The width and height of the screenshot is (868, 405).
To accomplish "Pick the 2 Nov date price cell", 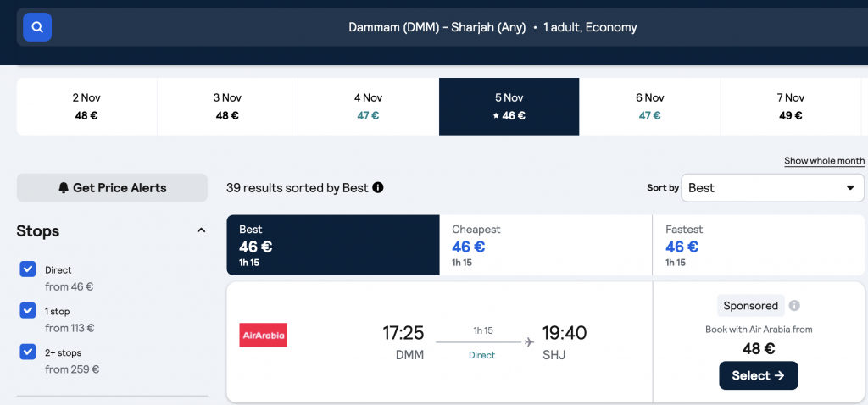I will point(87,107).
